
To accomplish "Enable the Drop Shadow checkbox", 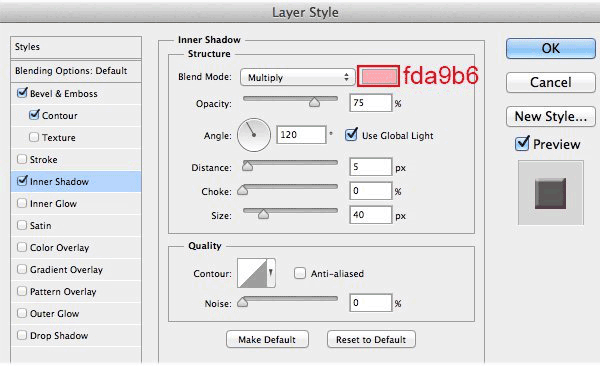I will [22, 335].
